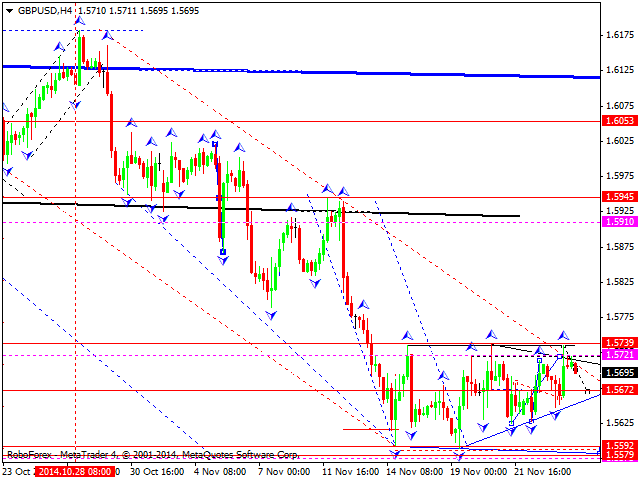Select the red 1.5672 price label
Screen dimensions: 640x480
619,390
